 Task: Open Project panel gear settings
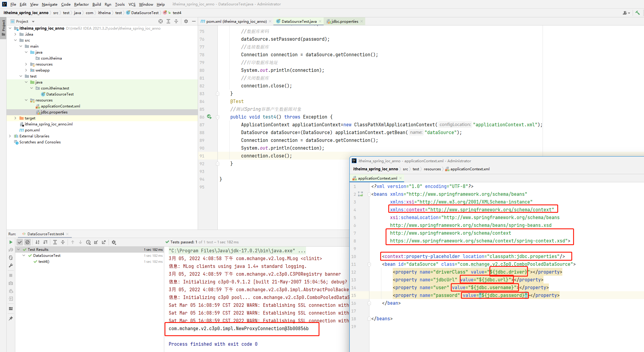click(x=186, y=21)
